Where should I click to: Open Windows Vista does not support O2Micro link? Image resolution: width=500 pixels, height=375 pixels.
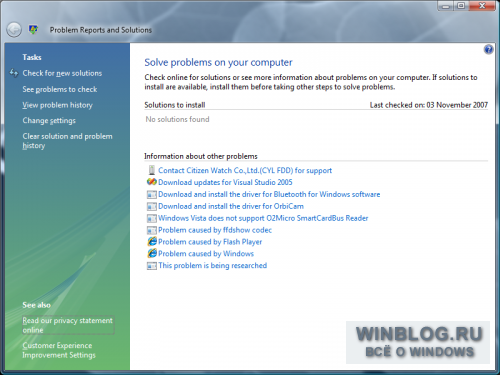click(263, 218)
